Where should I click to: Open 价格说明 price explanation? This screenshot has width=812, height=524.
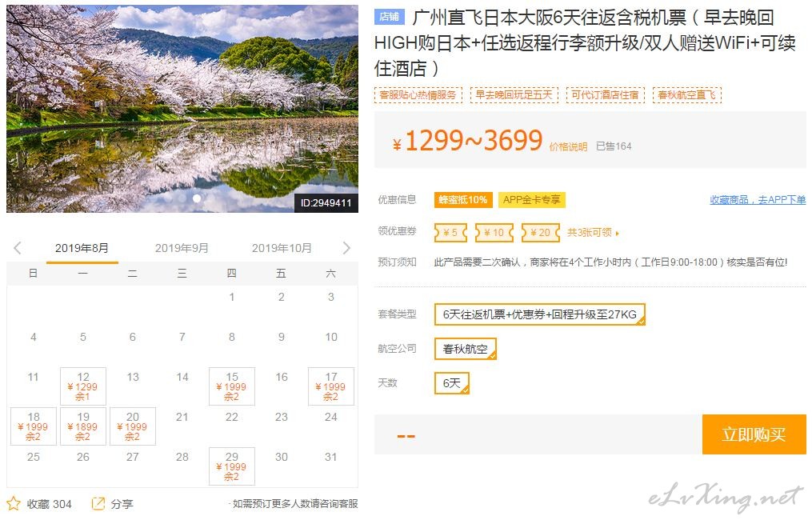[x=568, y=146]
